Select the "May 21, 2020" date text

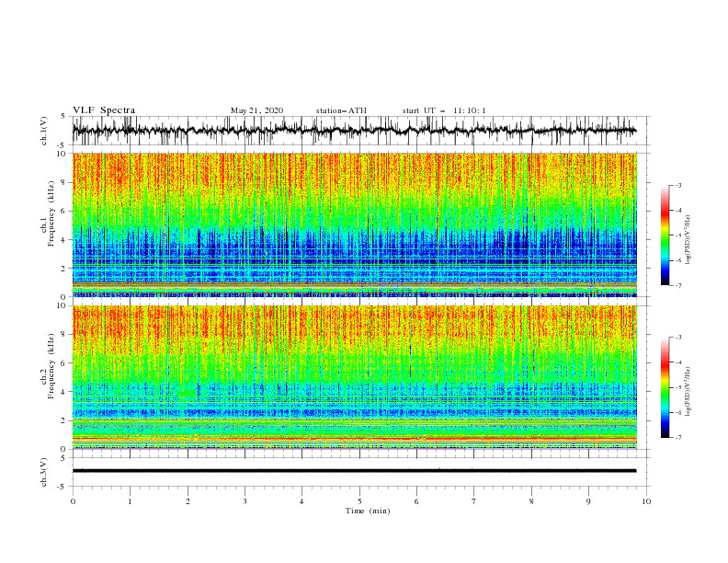point(256,110)
